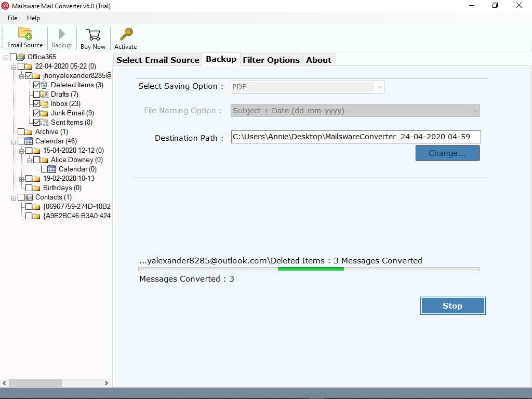Open the Select Saving Option PDF dropdown
Screen dimensions: 532x399
[x=308, y=87]
